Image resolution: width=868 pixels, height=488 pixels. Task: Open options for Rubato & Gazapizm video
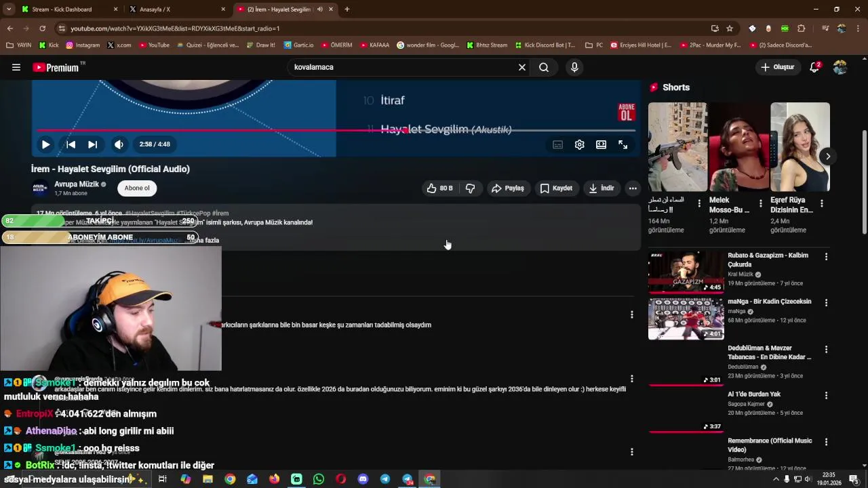(826, 257)
